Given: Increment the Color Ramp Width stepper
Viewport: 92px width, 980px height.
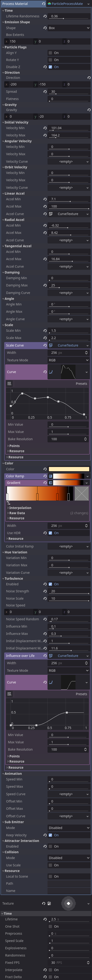Looking at the screenshot, I should (x=86, y=525).
